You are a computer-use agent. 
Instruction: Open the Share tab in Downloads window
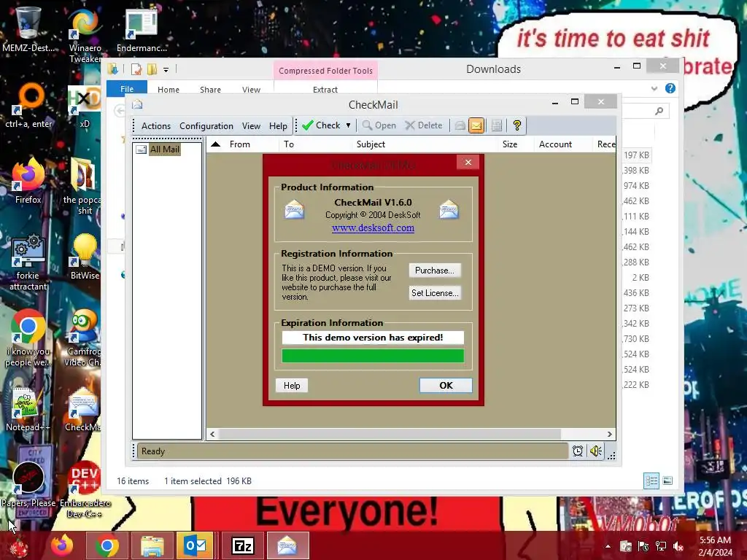pos(210,90)
